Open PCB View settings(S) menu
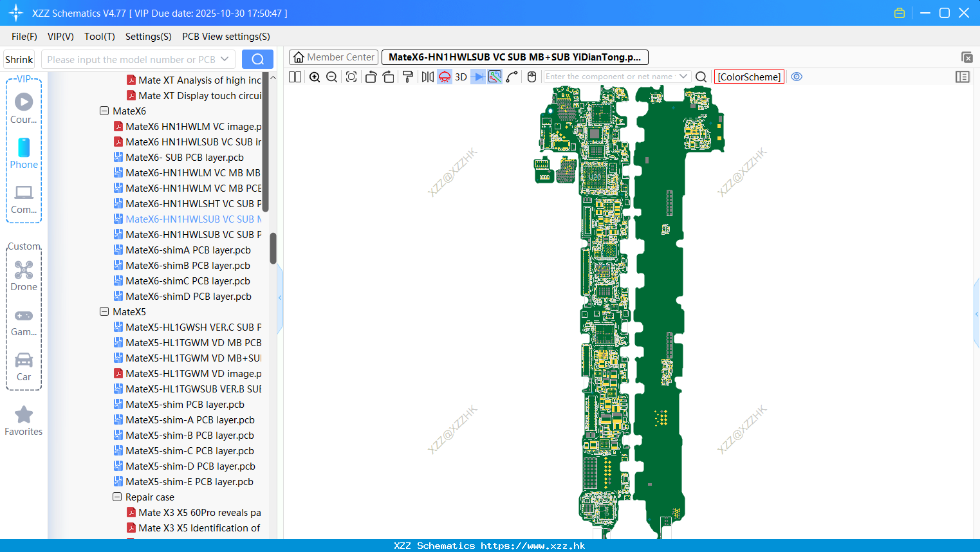The width and height of the screenshot is (980, 552). coord(226,37)
